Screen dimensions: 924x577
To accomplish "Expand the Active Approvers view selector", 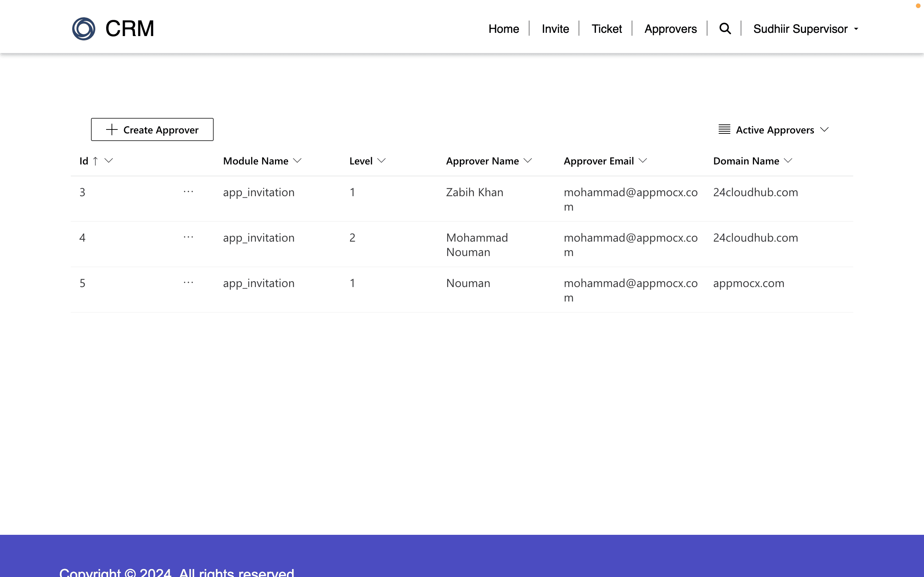I will (x=824, y=129).
